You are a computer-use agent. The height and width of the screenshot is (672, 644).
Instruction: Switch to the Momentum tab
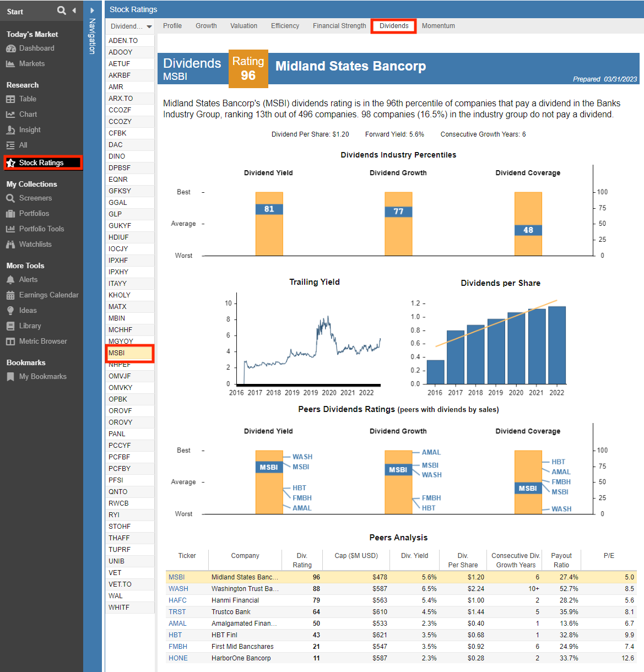(438, 26)
